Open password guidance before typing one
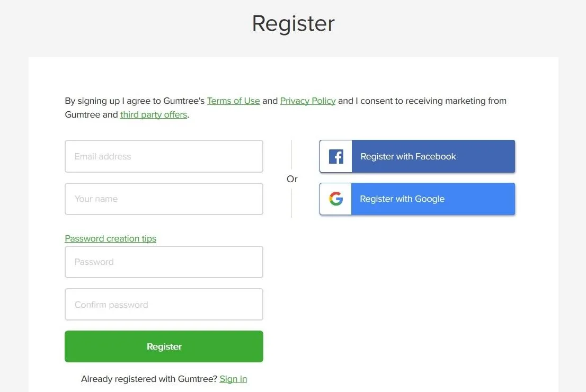The image size is (586, 392). coord(110,238)
